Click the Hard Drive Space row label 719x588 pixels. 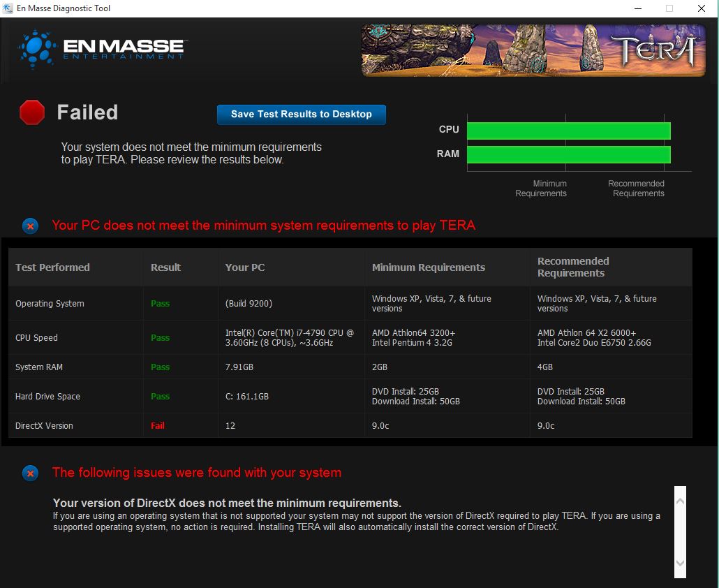(47, 396)
